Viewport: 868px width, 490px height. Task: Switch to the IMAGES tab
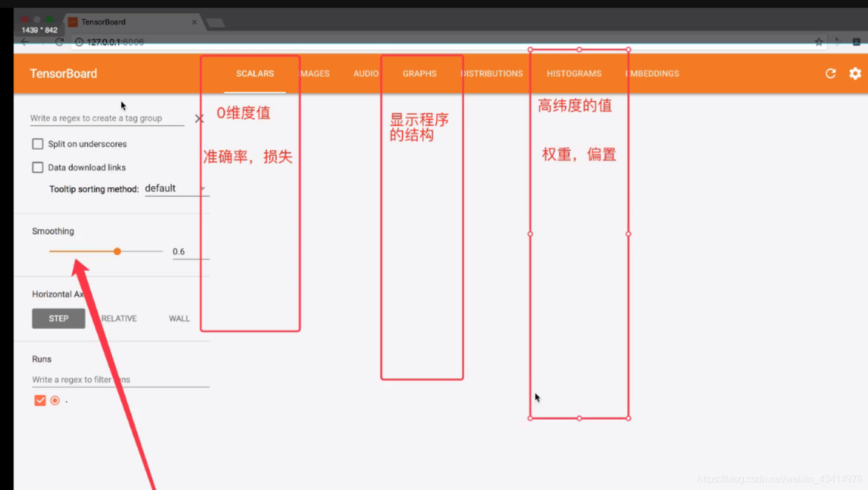pyautogui.click(x=315, y=73)
